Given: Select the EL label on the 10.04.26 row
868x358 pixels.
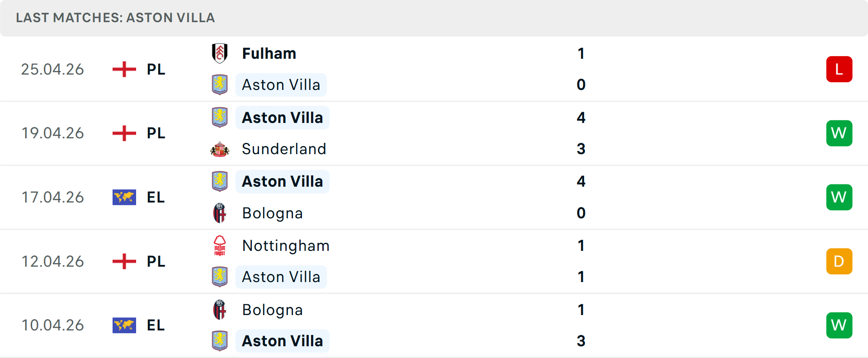Looking at the screenshot, I should (x=156, y=325).
